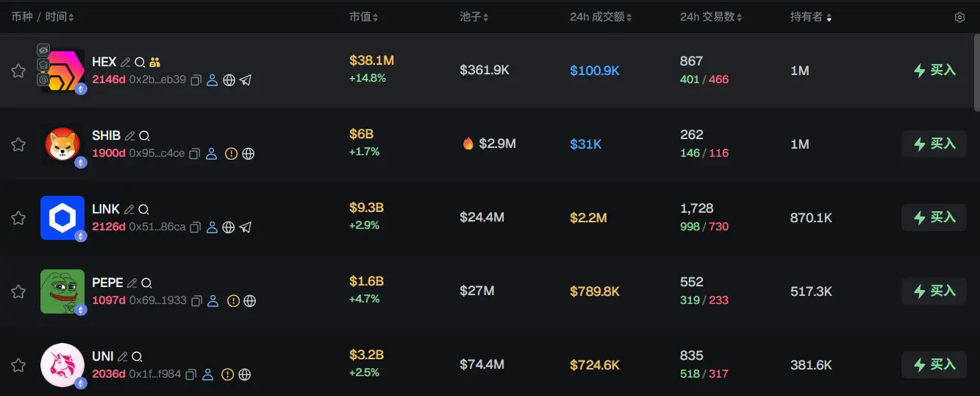Sort by 池子 column header
This screenshot has width=980, height=396.
coord(473,17)
